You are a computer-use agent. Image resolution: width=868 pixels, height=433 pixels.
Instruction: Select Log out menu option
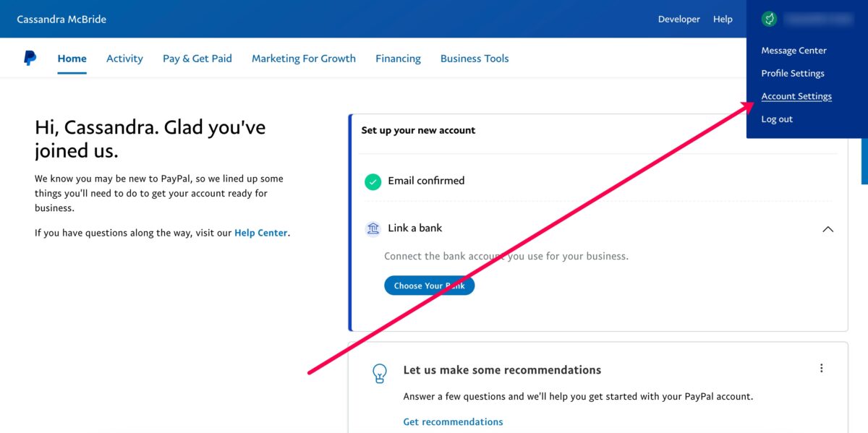pyautogui.click(x=777, y=119)
